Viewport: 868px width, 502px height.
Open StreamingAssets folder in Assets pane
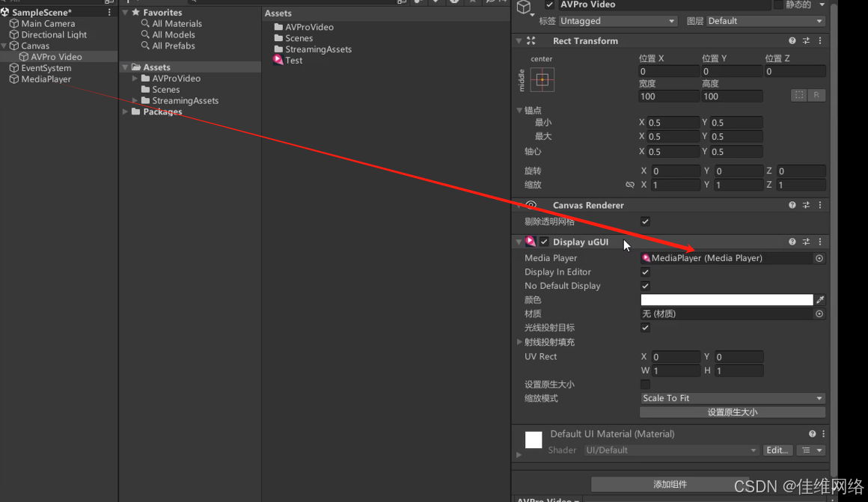[x=318, y=49]
